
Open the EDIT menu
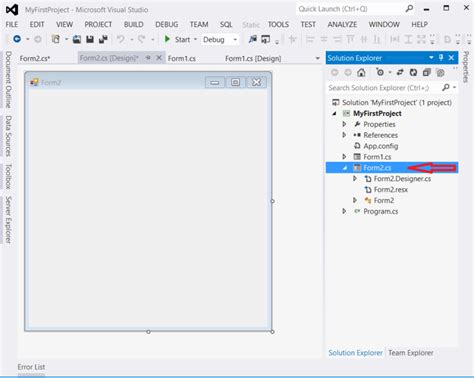pos(37,24)
